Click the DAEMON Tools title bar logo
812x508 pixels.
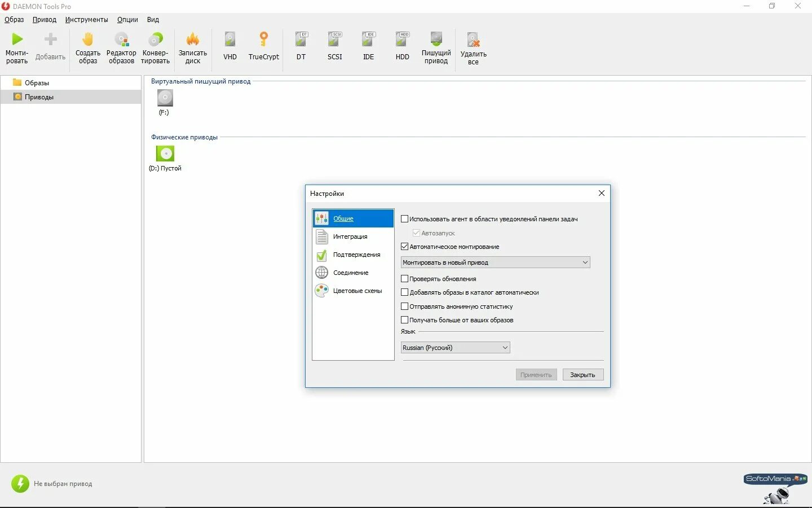(x=6, y=6)
